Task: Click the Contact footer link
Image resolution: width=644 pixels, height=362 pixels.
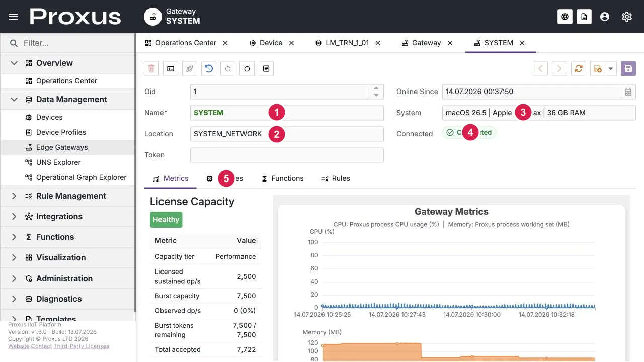Action: point(41,346)
